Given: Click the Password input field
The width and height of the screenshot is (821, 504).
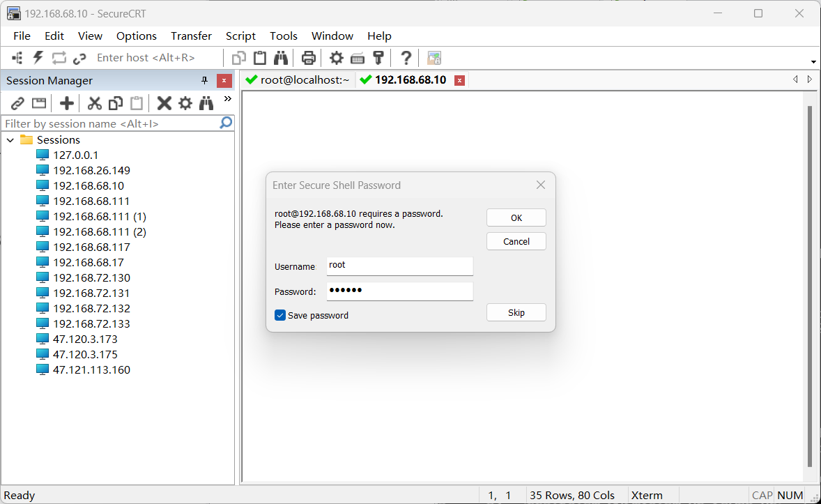Looking at the screenshot, I should click(x=399, y=291).
